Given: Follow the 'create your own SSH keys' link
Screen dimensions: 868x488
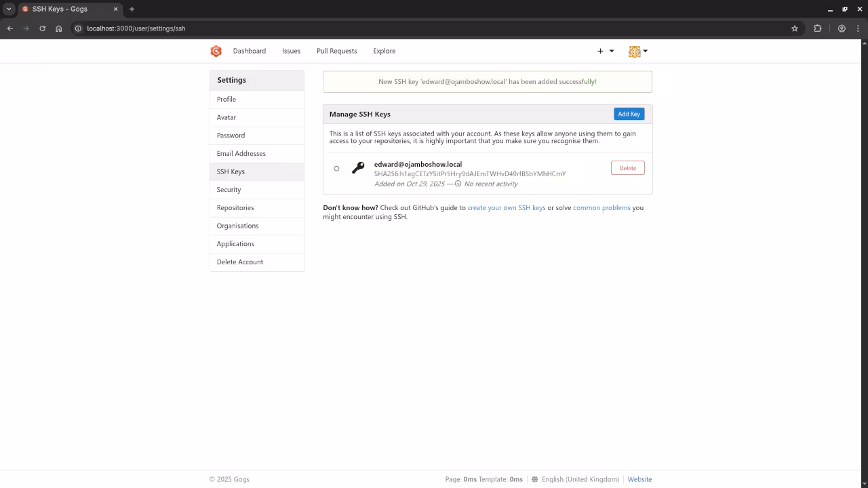Looking at the screenshot, I should [506, 208].
